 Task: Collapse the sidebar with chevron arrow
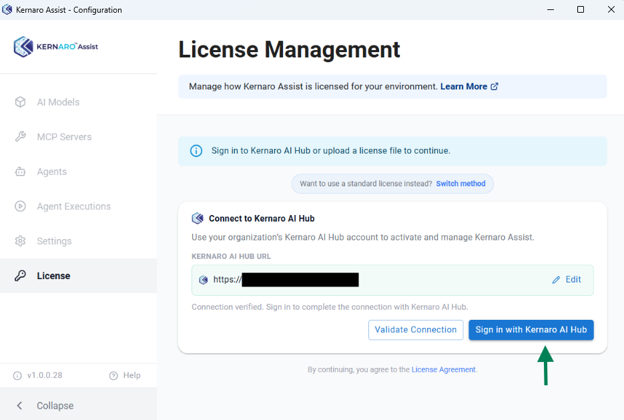tap(20, 405)
